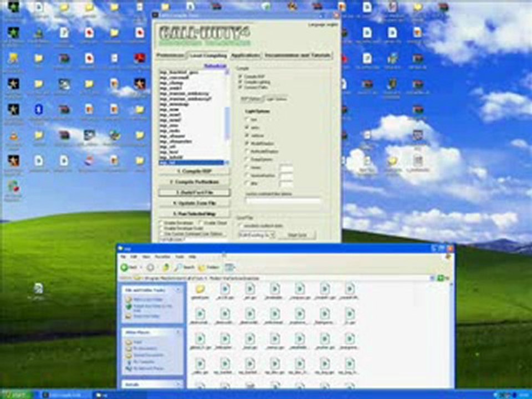532x399 pixels.
Task: Enable the Enable Developer checkbox
Action: [x=161, y=223]
